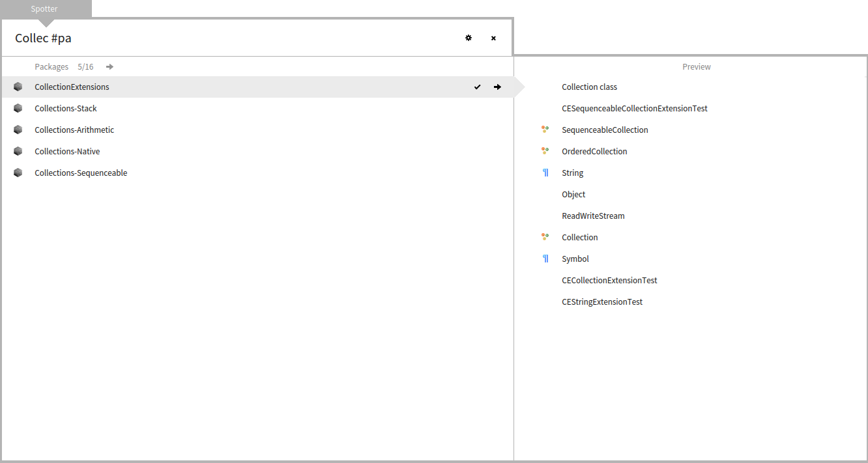Select the CollectionExtensions package row
This screenshot has width=868, height=463.
click(x=257, y=87)
